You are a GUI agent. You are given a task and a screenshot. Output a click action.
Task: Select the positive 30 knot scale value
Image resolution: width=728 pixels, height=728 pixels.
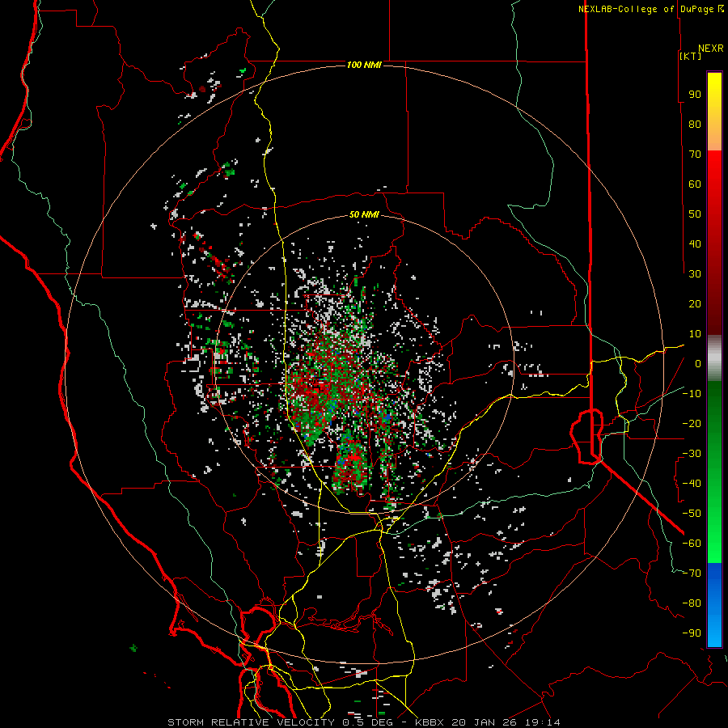pyautogui.click(x=695, y=274)
